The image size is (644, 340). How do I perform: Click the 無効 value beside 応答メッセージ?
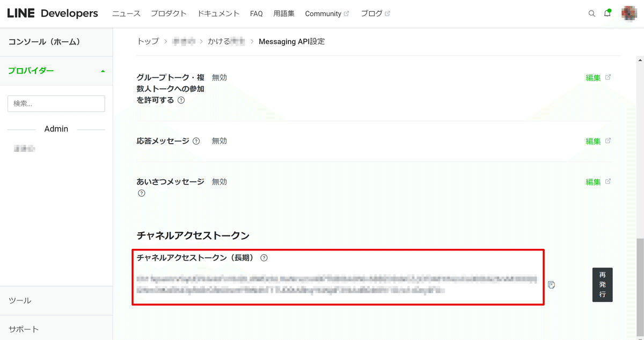point(219,141)
